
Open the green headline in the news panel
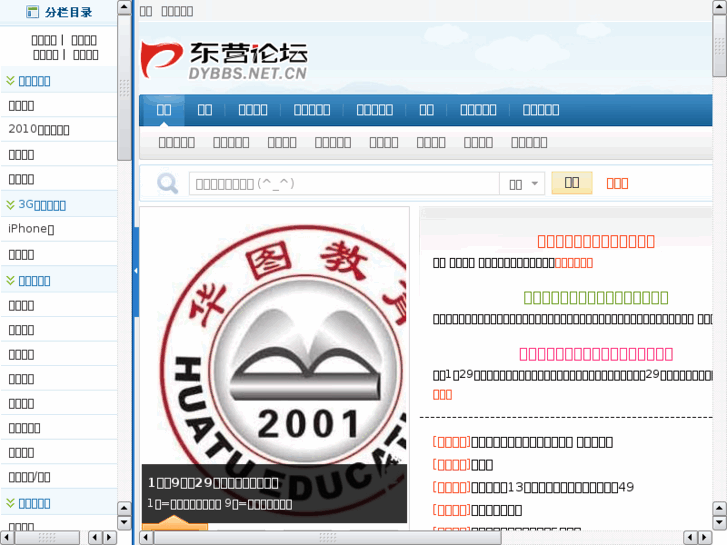596,297
